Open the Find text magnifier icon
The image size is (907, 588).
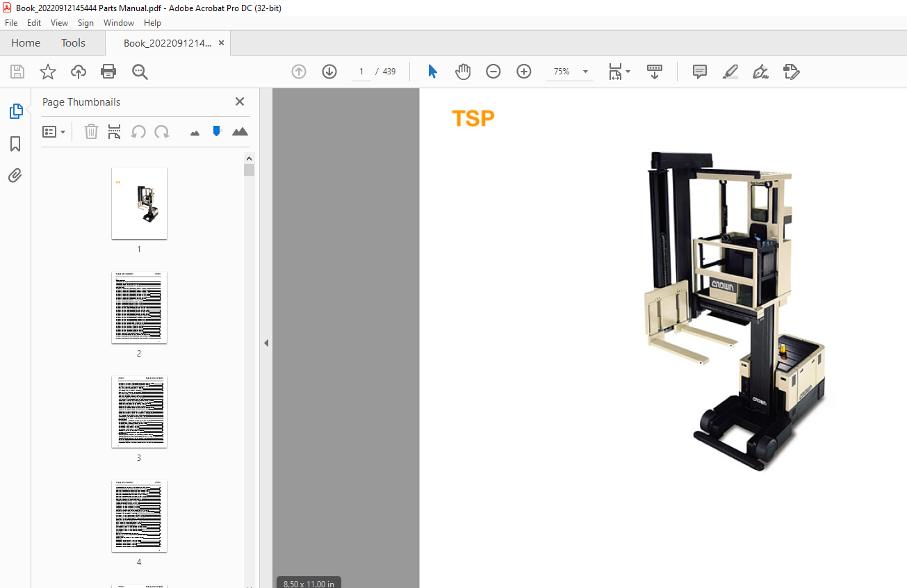(140, 72)
